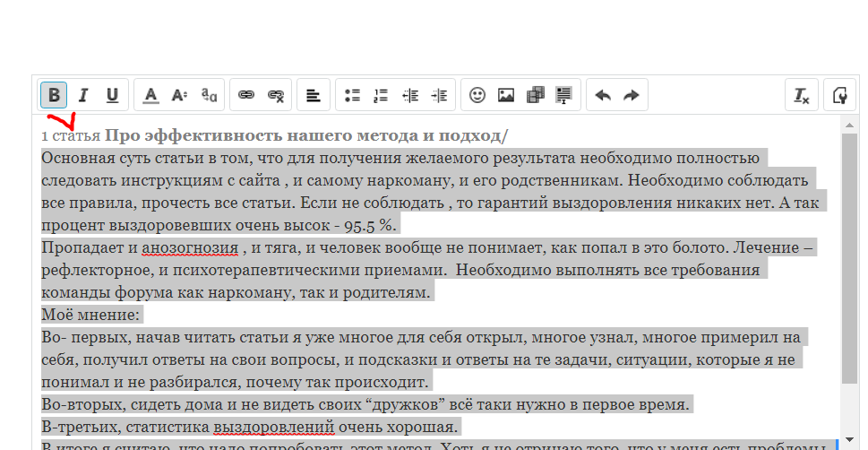Screen dimensions: 868x450
Task: Click heading 'Про эффективность нашего метода и подход/'
Action: pyautogui.click(x=306, y=135)
